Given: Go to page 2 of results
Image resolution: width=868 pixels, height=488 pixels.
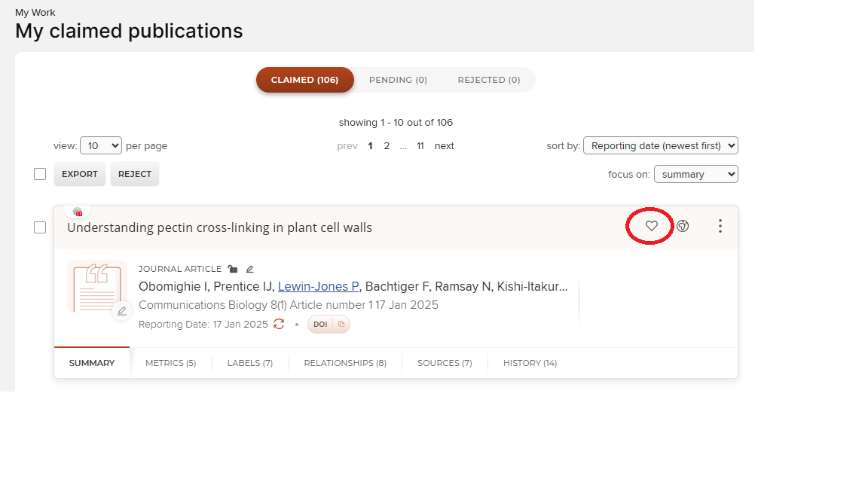Looking at the screenshot, I should (x=387, y=146).
